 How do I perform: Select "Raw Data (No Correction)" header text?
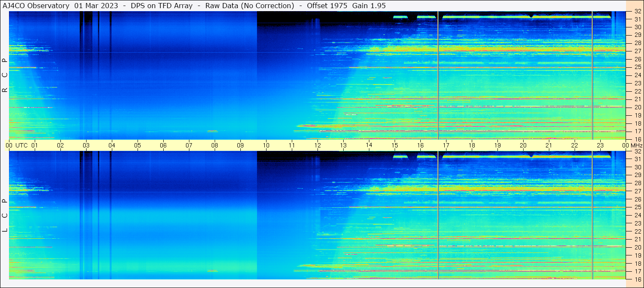[250, 6]
